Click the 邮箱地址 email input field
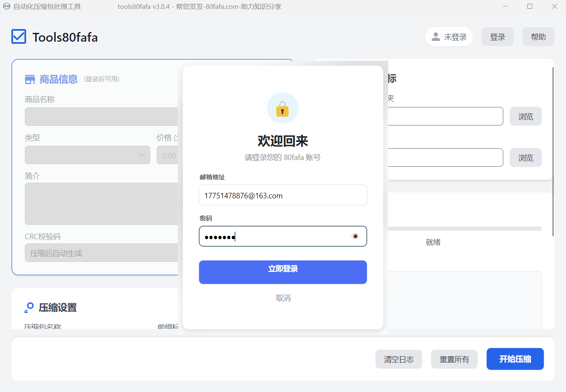 click(283, 195)
